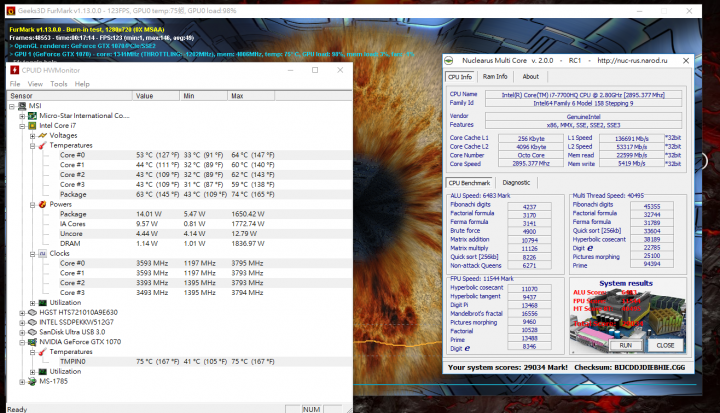
Task: Open the File menu in HWMonitor
Action: coord(15,84)
